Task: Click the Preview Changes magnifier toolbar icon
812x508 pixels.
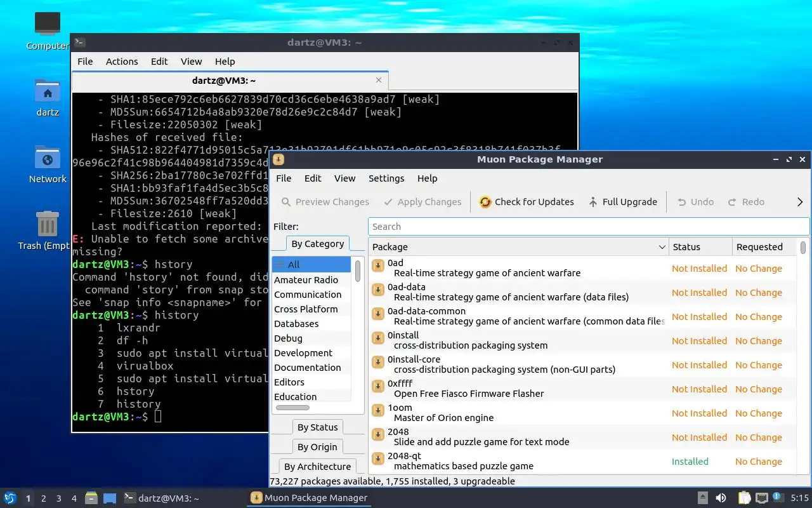Action: click(x=286, y=202)
